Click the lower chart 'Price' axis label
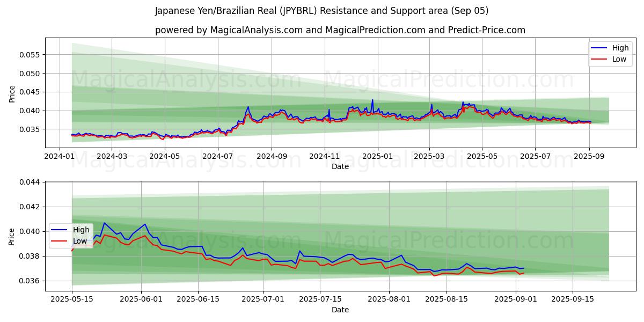644x322 pixels. point(12,236)
